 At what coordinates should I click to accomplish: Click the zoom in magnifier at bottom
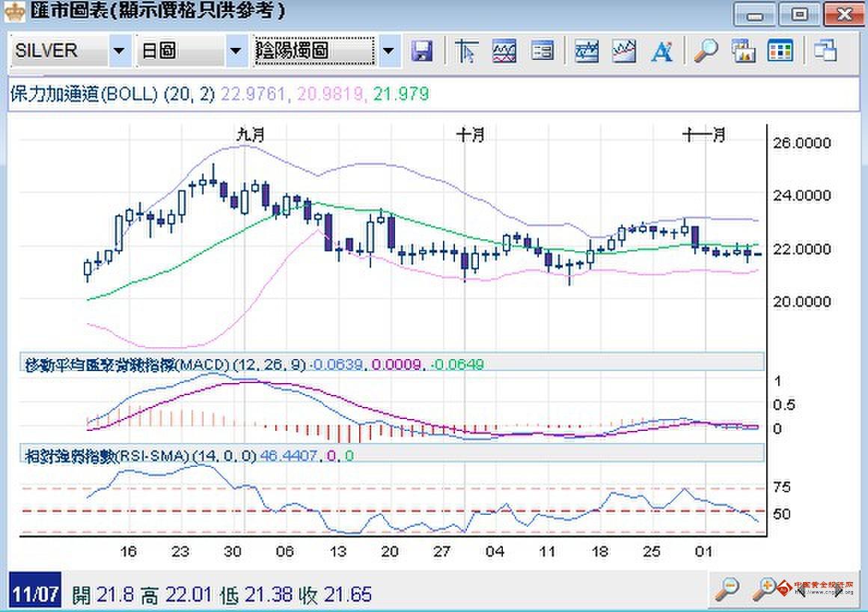coord(765,590)
